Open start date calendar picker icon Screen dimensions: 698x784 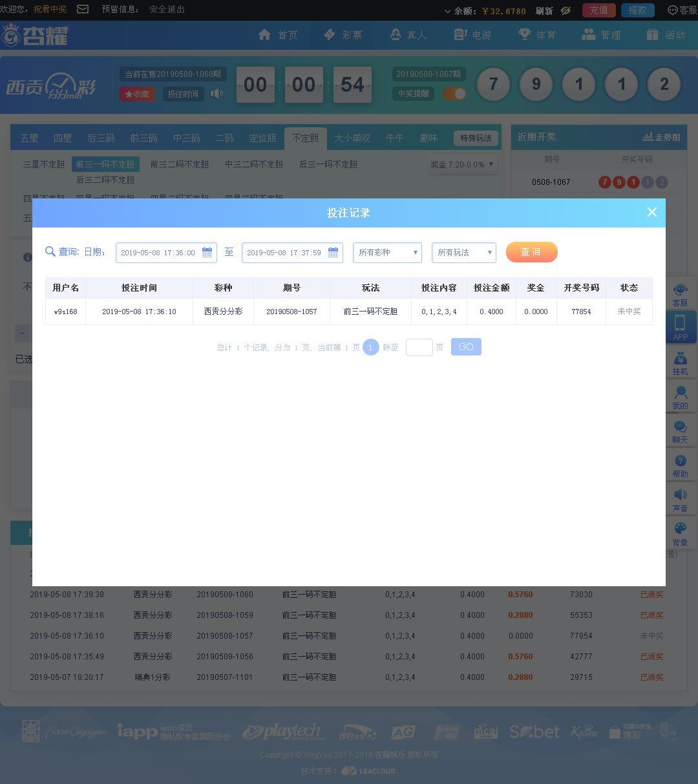pos(207,252)
